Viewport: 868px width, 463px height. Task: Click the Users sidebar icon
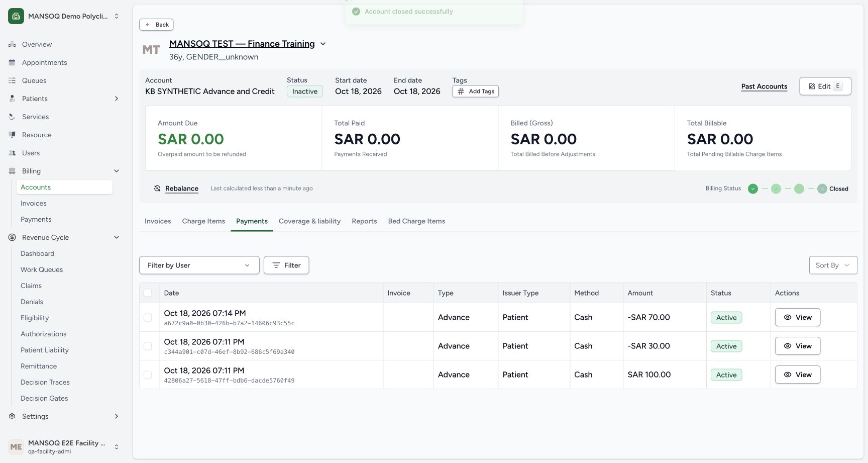(12, 153)
